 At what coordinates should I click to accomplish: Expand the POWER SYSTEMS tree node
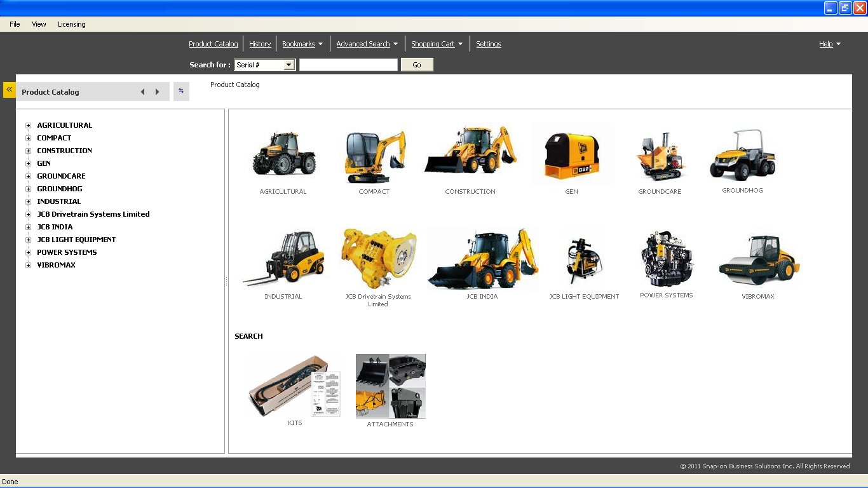[28, 252]
